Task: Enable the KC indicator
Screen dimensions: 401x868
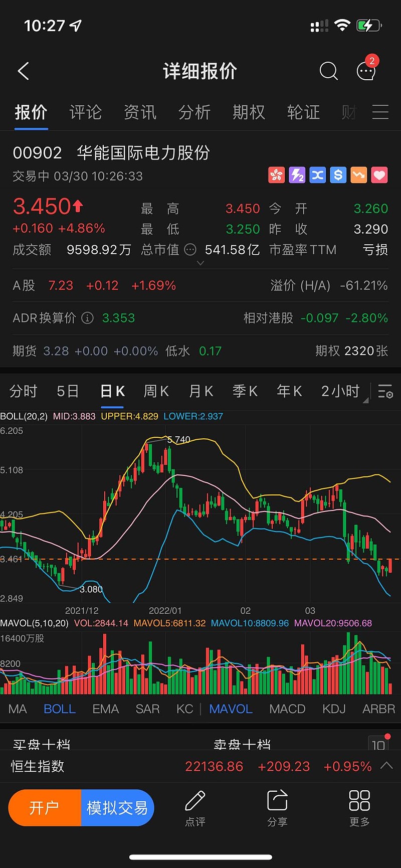Action: click(184, 709)
